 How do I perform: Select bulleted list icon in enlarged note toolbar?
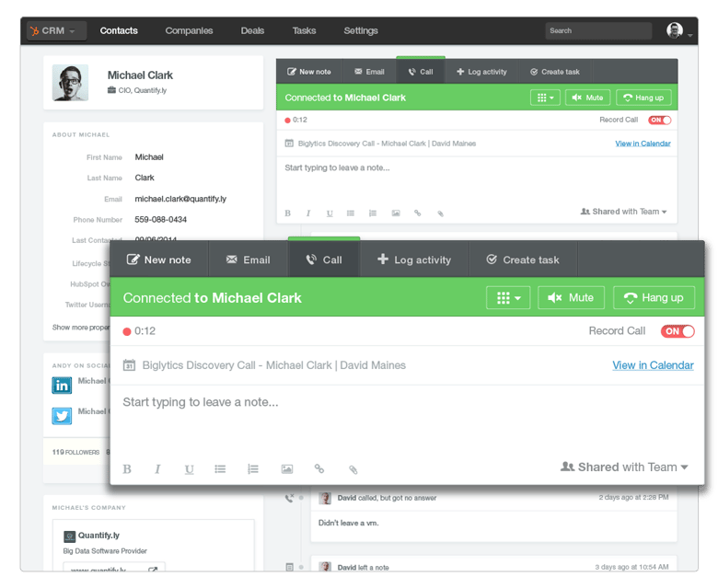[x=220, y=469]
